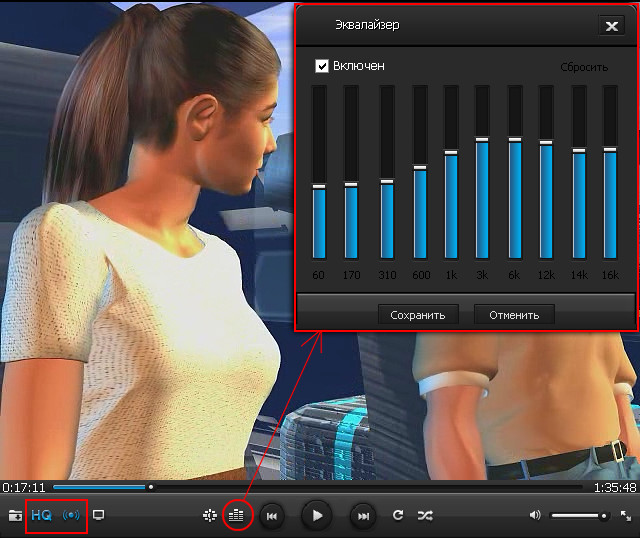Adjust the 1k band slider

[451, 172]
